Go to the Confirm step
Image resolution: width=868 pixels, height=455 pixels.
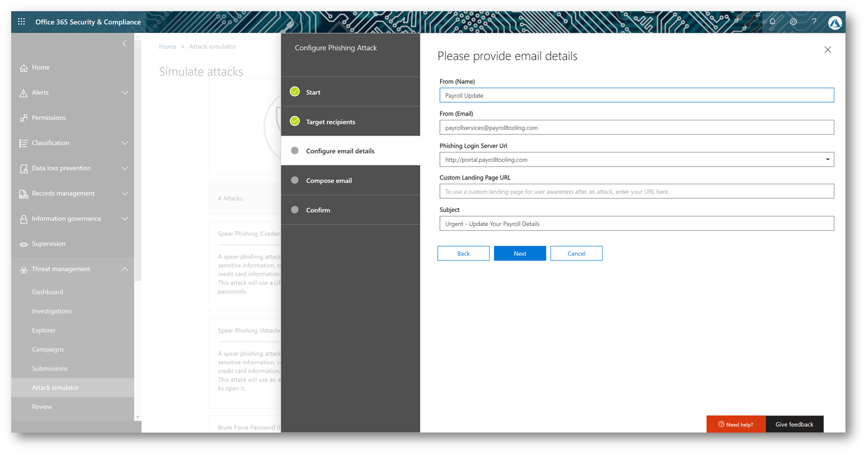[350, 210]
